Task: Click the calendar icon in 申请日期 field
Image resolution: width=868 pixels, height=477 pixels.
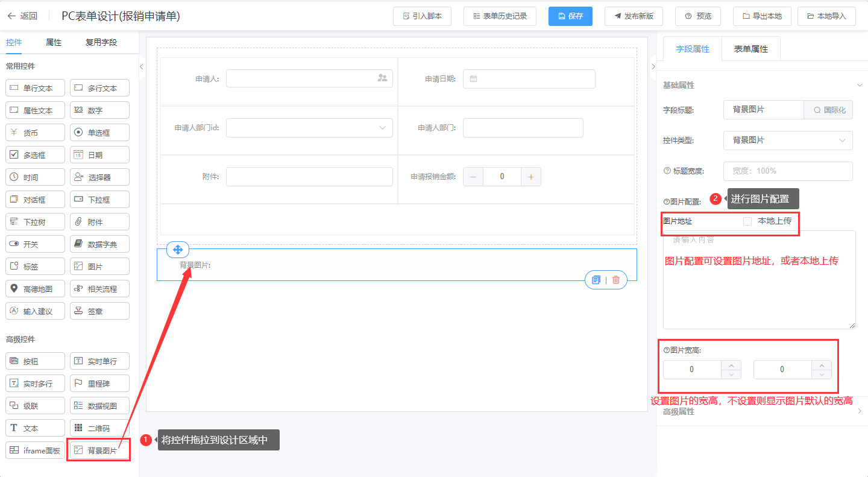Action: 473,79
